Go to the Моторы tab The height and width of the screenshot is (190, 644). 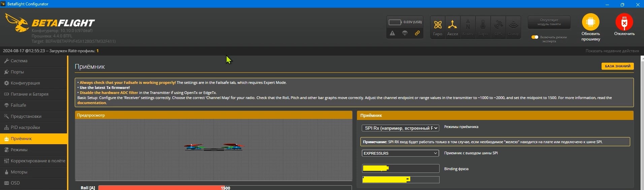click(x=19, y=172)
